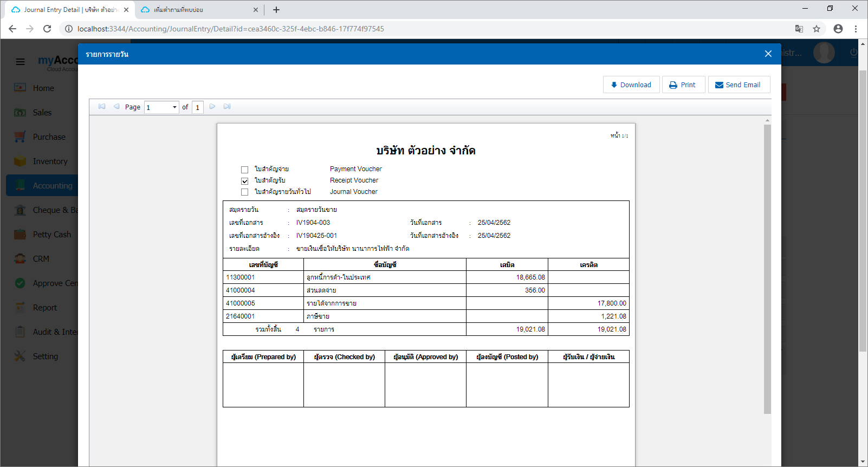This screenshot has height=467, width=868.
Task: Click credit amount 17,800.00
Action: pos(612,303)
